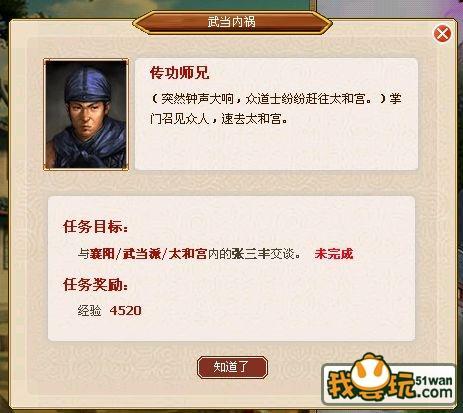463x413 pixels.
Task: Click the 武当内祸 title banner
Action: click(232, 22)
